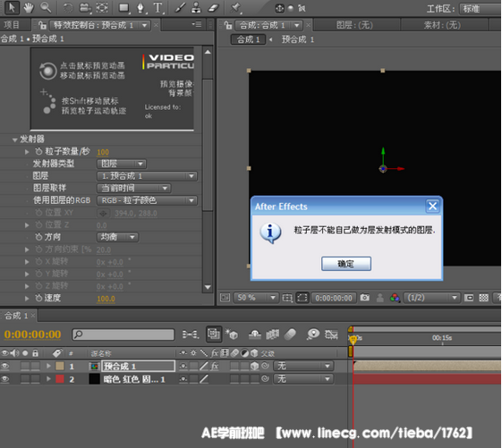The image size is (502, 448).
Task: Switch to the 项目 panel tab
Action: [12, 25]
